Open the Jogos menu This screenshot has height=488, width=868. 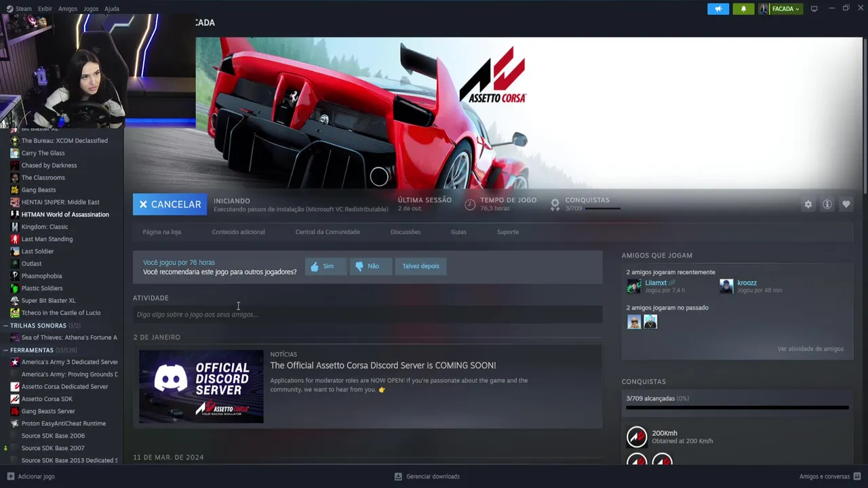tap(91, 9)
